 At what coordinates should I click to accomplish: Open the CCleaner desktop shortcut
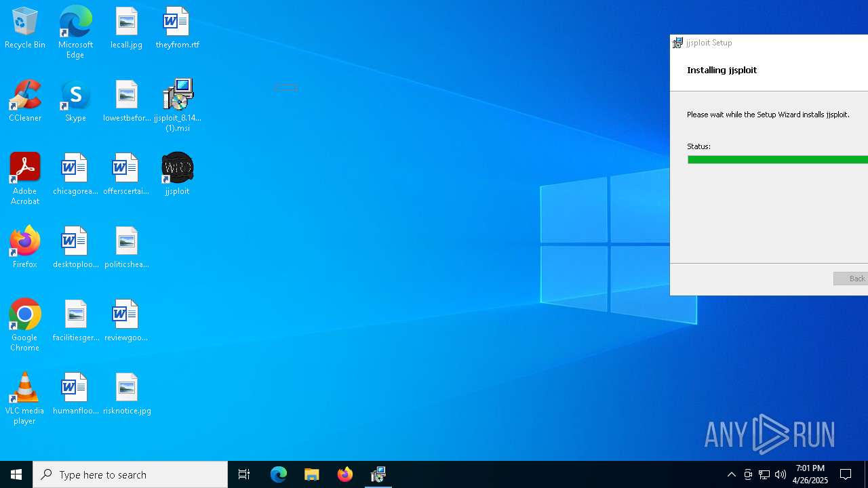pyautogui.click(x=25, y=102)
